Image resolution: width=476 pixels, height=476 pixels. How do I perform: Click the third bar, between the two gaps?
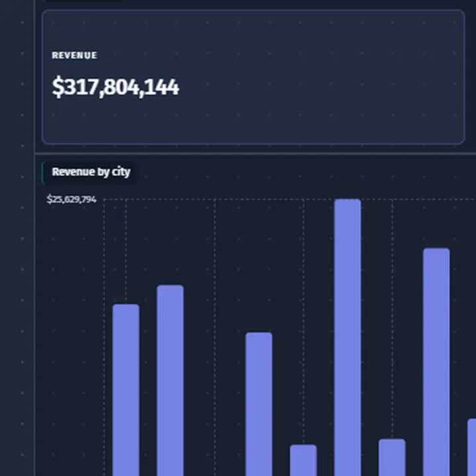[x=259, y=404]
